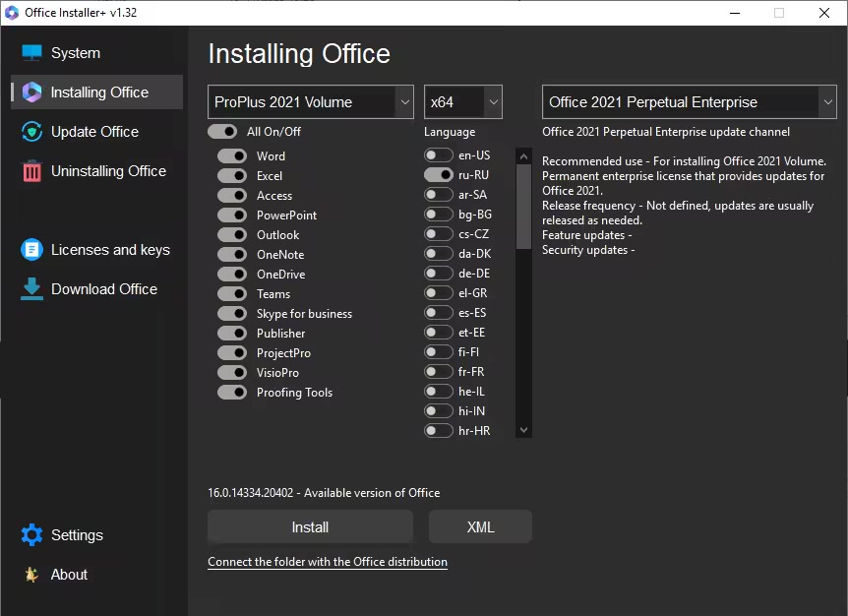Click the About icon in sidebar
Screen dimensions: 848x616
click(32, 575)
